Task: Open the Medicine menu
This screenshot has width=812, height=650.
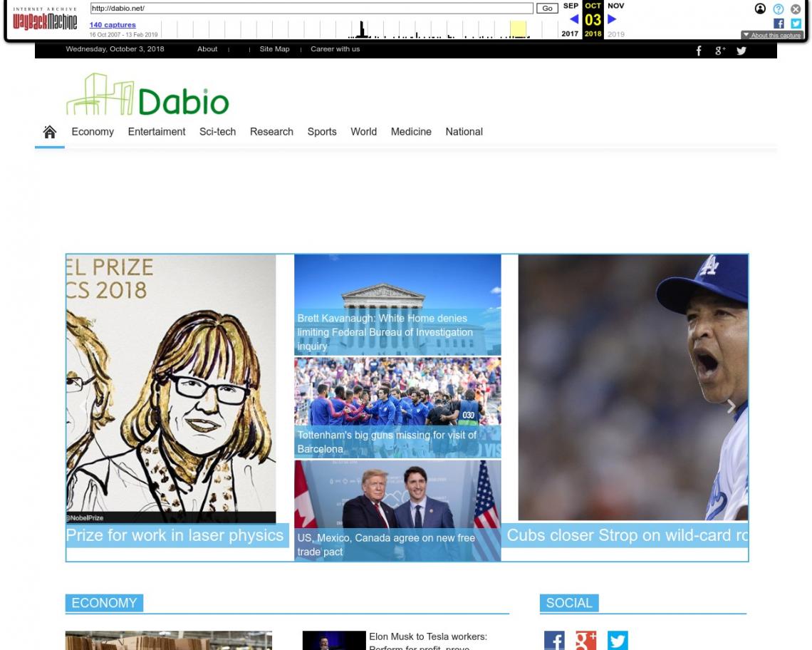Action: click(x=411, y=132)
